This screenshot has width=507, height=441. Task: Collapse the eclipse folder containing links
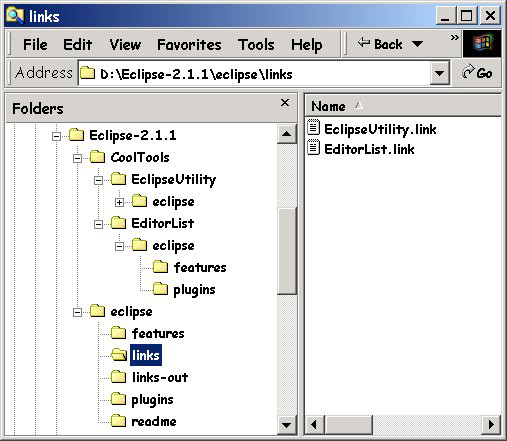coord(77,312)
